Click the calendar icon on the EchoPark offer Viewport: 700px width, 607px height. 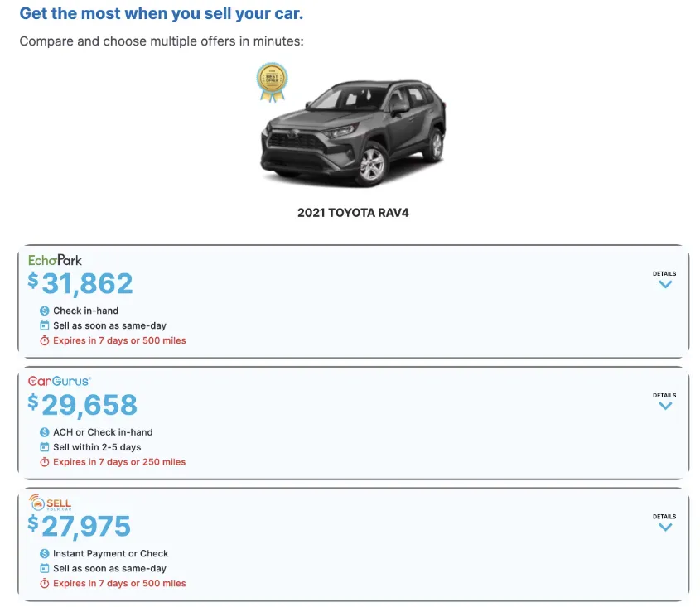point(44,325)
